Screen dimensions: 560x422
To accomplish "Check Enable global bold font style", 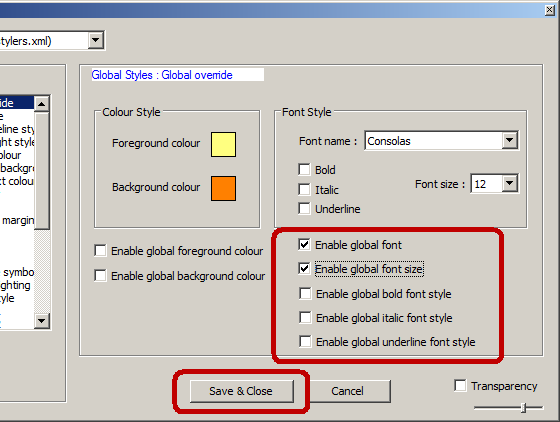I will [x=305, y=293].
